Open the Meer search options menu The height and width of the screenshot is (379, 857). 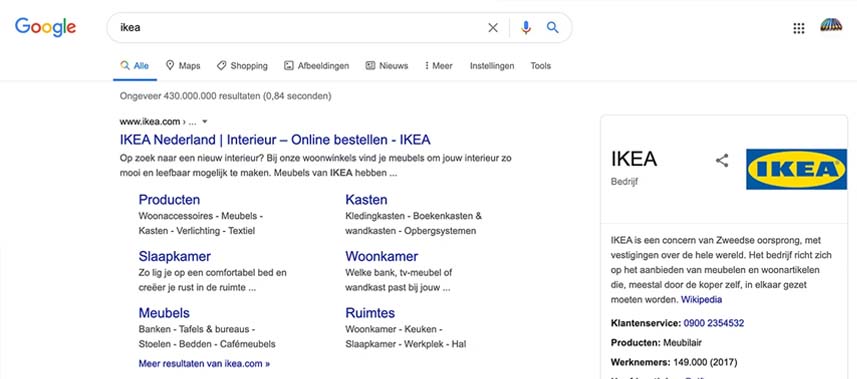point(439,66)
